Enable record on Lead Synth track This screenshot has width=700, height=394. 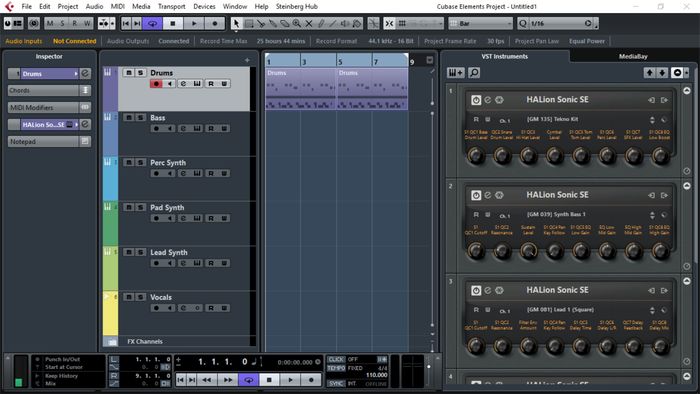156,263
